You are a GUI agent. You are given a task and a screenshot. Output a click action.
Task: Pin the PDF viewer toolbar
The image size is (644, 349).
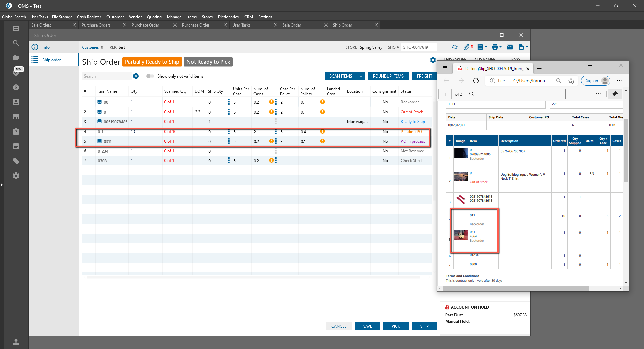pyautogui.click(x=615, y=94)
